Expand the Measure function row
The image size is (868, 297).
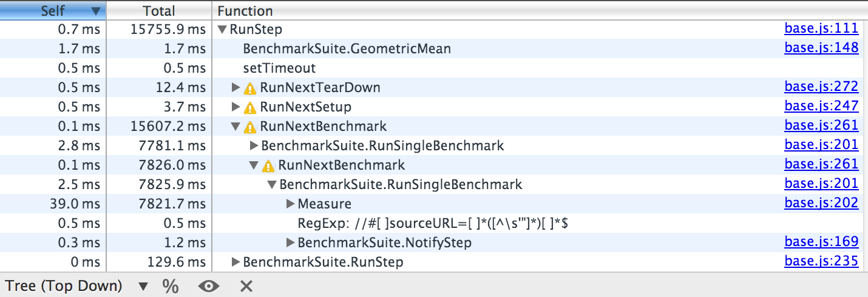[290, 204]
